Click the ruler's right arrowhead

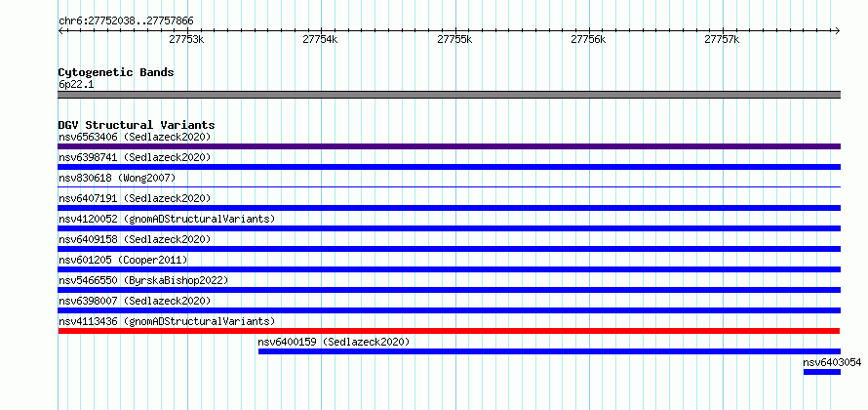coord(838,31)
